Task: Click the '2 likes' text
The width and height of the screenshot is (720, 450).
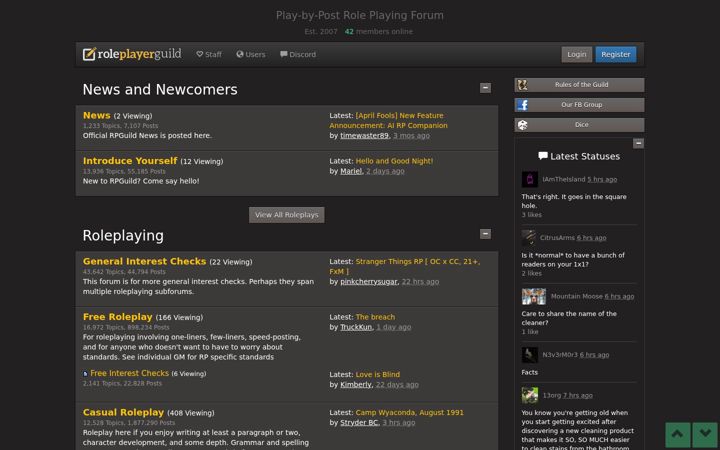Action: 531,274
